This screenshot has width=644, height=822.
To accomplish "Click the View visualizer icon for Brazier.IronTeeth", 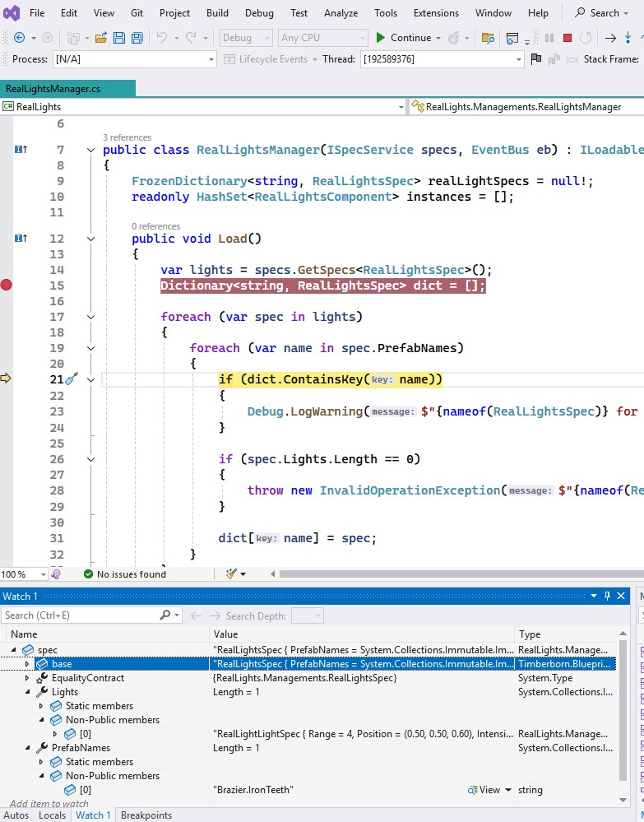I will coord(473,790).
